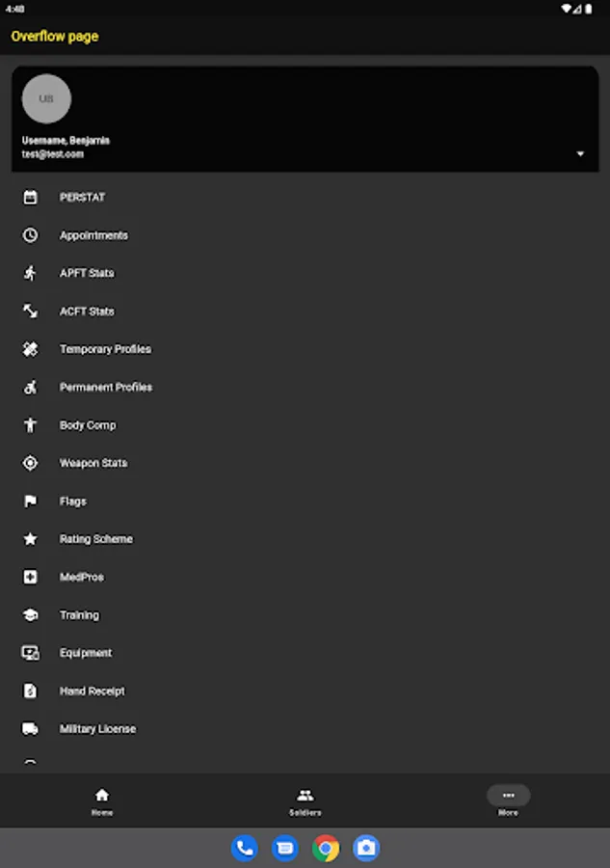Select the ACFT Stats icon

pyautogui.click(x=31, y=312)
